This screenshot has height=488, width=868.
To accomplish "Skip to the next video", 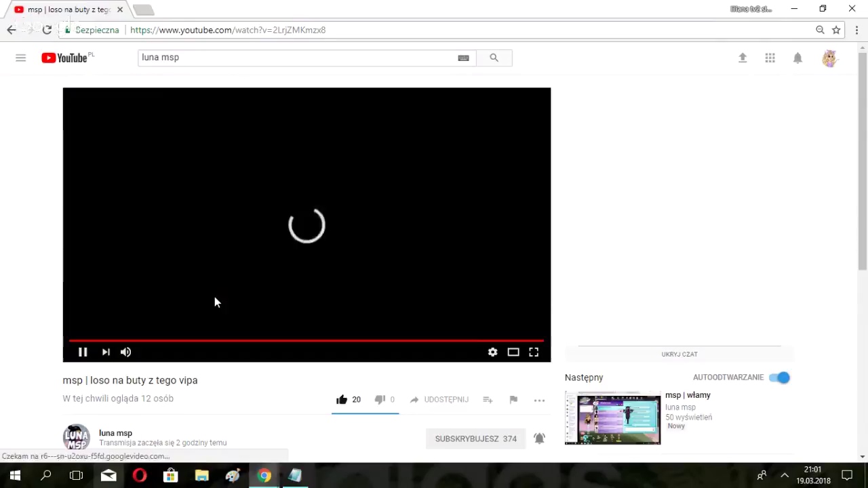I will (x=106, y=352).
